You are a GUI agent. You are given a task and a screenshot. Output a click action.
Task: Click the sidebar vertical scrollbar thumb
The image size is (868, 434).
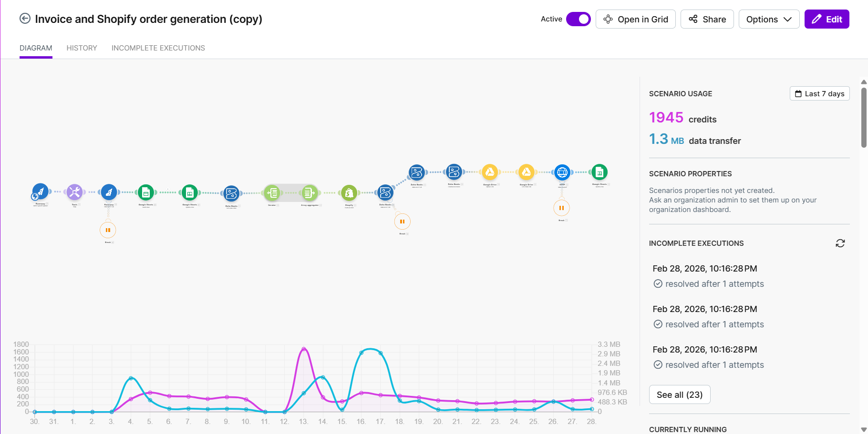[x=864, y=117]
